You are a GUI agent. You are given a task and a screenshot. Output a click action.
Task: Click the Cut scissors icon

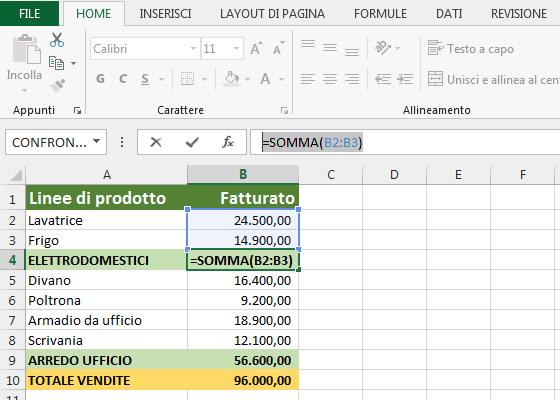57,40
